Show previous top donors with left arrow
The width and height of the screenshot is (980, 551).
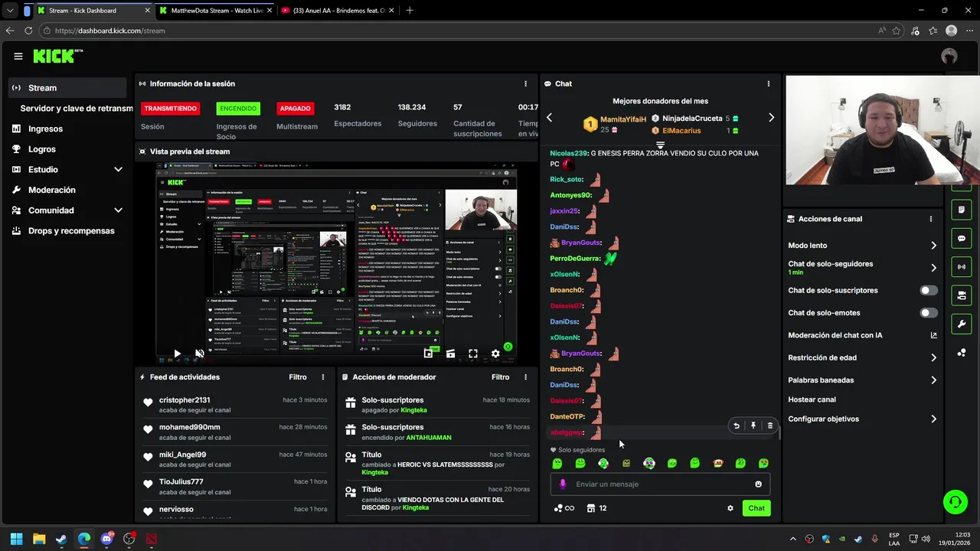(549, 118)
